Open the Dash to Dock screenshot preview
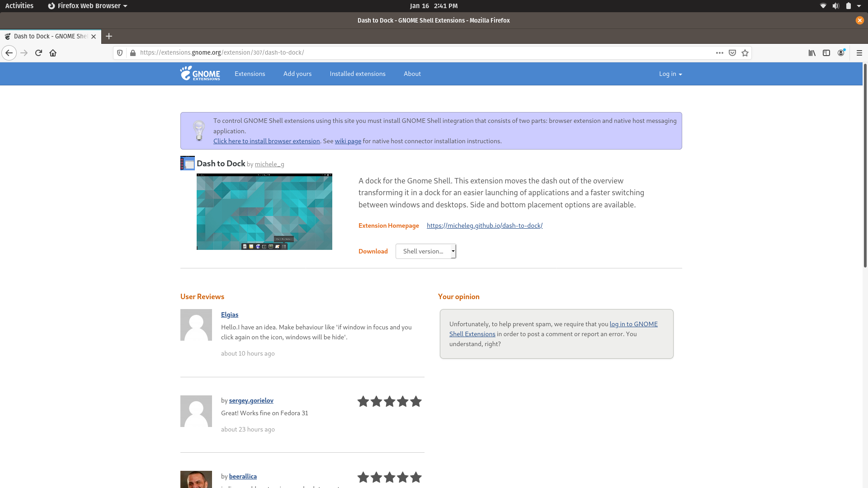Image resolution: width=868 pixels, height=488 pixels. pos(264,211)
